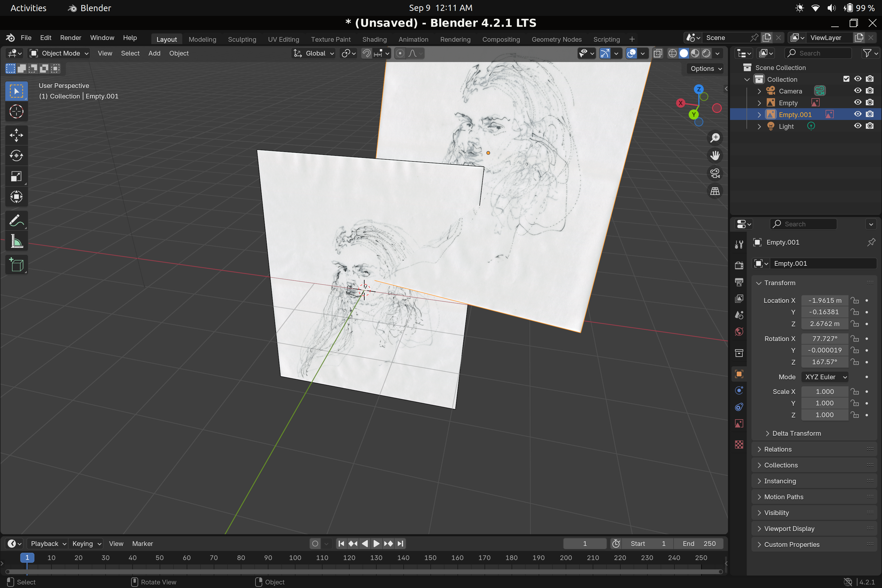Select the 3D Cursor tool
This screenshot has height=588, width=882.
click(x=16, y=111)
